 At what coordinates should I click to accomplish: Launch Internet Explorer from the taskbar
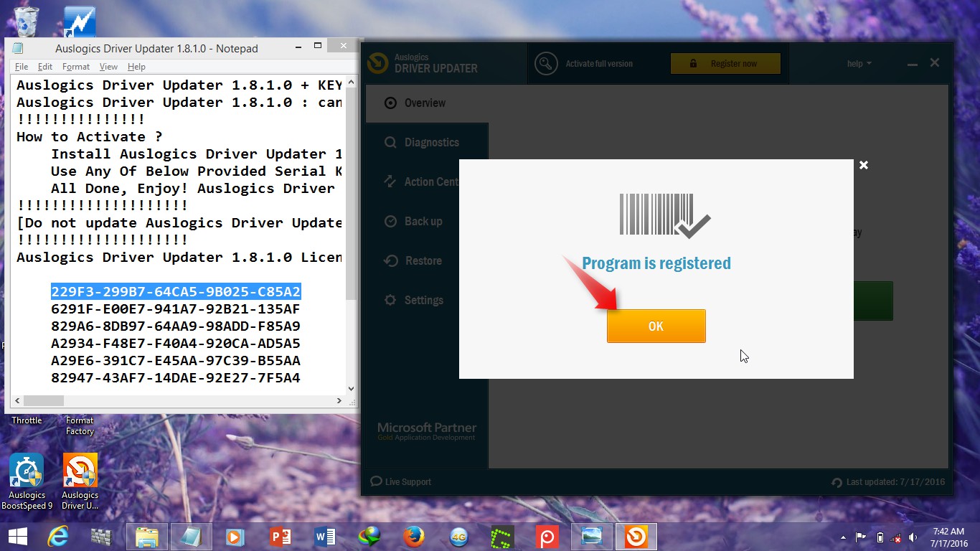58,537
